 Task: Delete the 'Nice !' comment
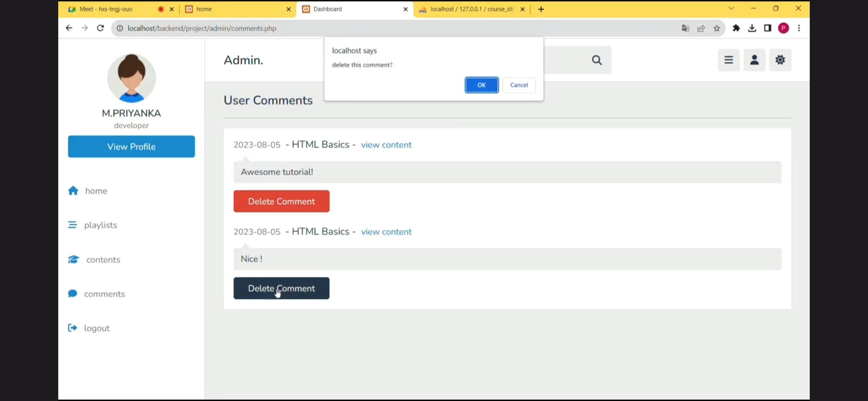click(x=281, y=288)
